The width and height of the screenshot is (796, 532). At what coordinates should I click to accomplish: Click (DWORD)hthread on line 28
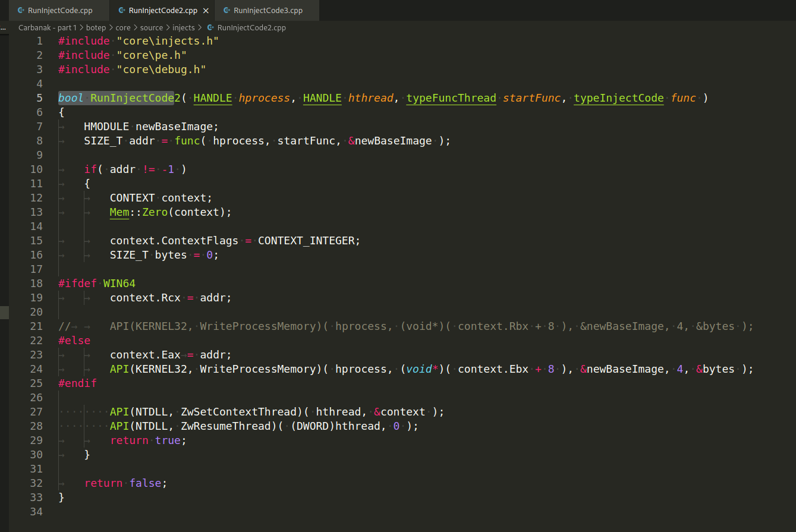tap(335, 426)
